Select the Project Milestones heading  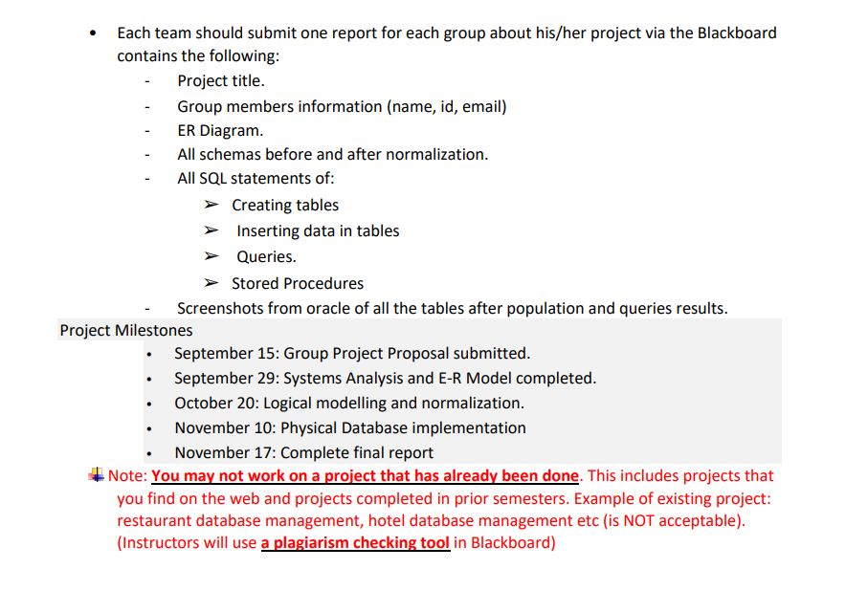pyautogui.click(x=125, y=330)
